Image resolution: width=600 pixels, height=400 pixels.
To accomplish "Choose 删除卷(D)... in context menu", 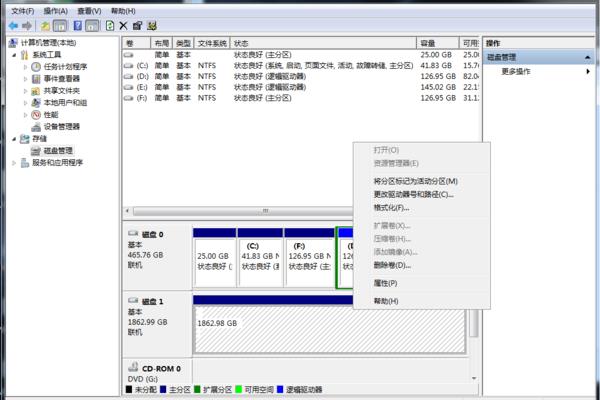I will point(422,265).
